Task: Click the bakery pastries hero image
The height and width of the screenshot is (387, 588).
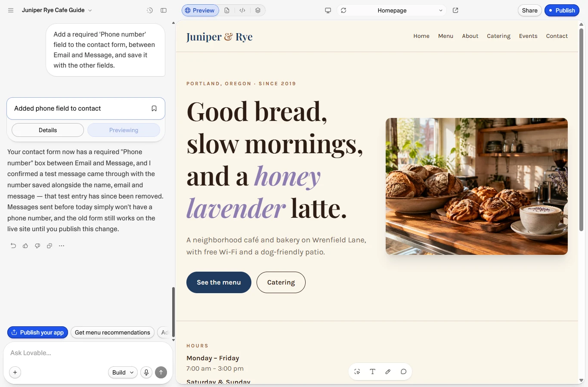Action: coord(477,186)
